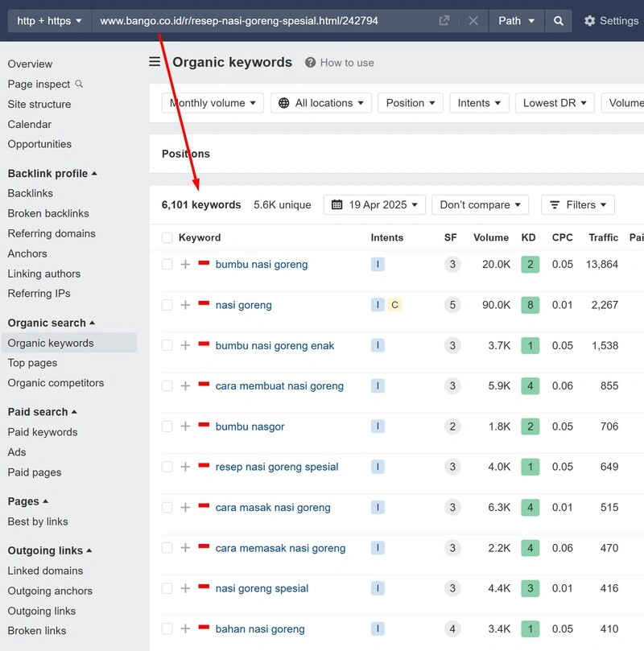Open Settings via the gear icon
Image resolution: width=644 pixels, height=651 pixels.
click(589, 21)
